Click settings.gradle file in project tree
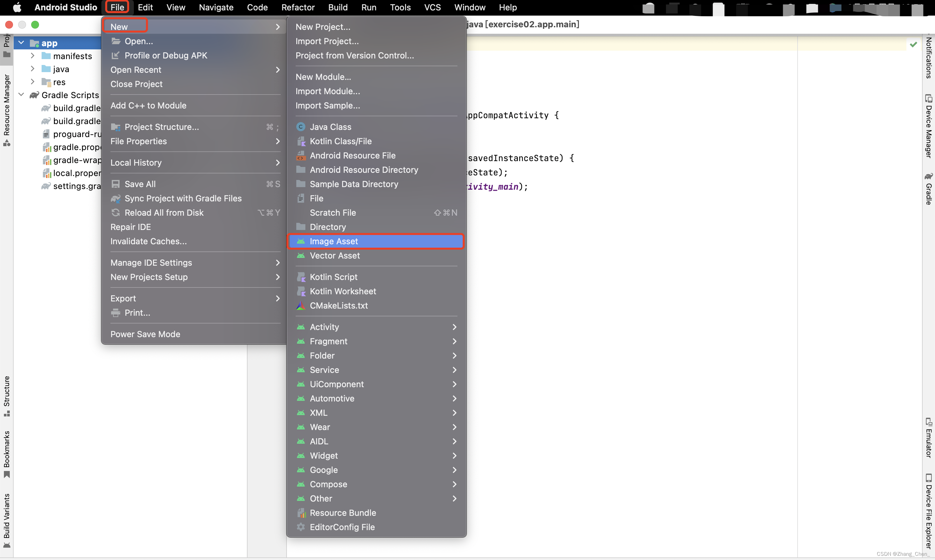 pyautogui.click(x=71, y=186)
